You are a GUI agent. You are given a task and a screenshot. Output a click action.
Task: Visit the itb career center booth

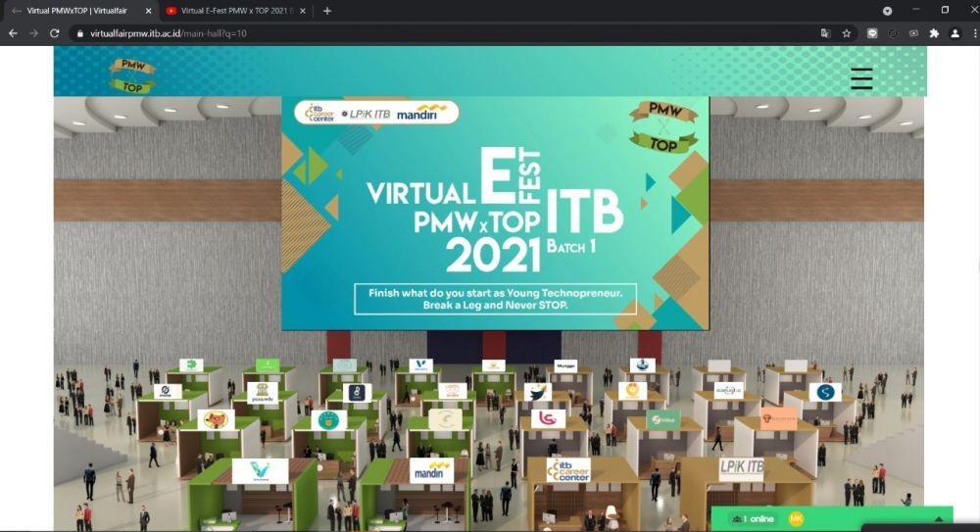click(567, 469)
